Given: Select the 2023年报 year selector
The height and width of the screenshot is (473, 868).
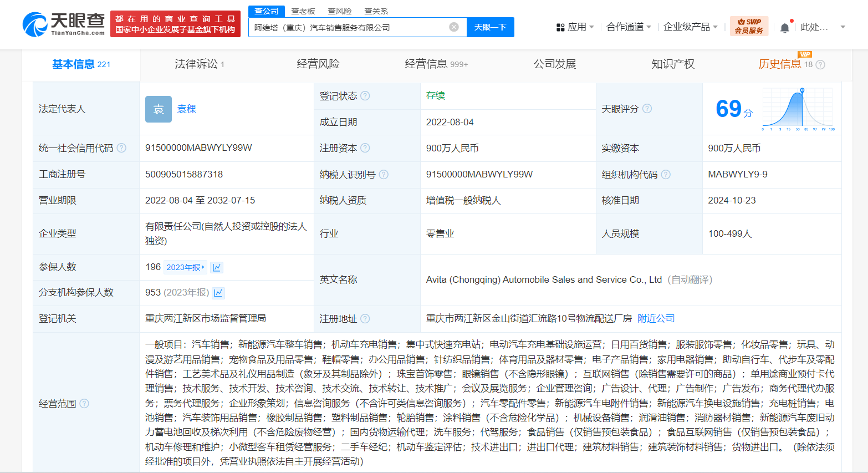Looking at the screenshot, I should (185, 267).
